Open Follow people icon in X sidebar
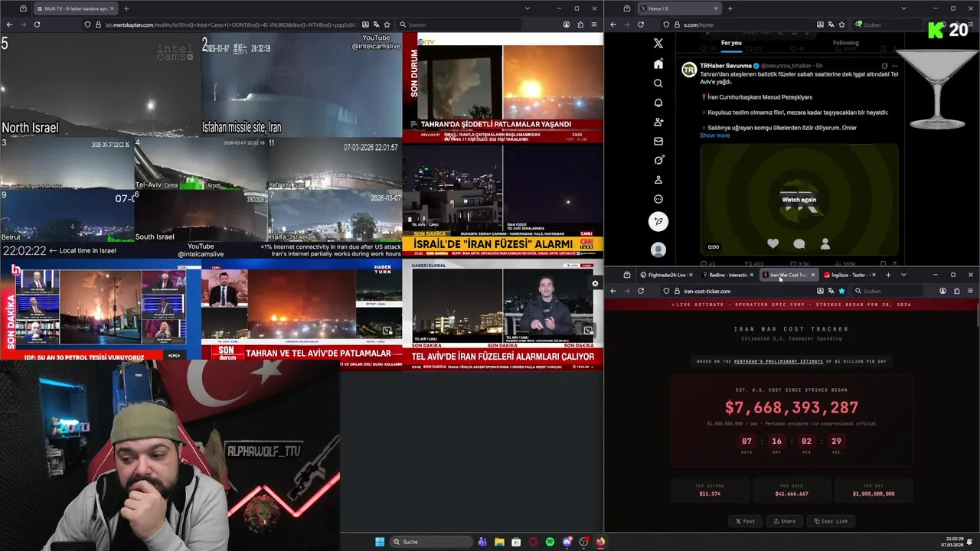The image size is (980, 551). [x=658, y=122]
